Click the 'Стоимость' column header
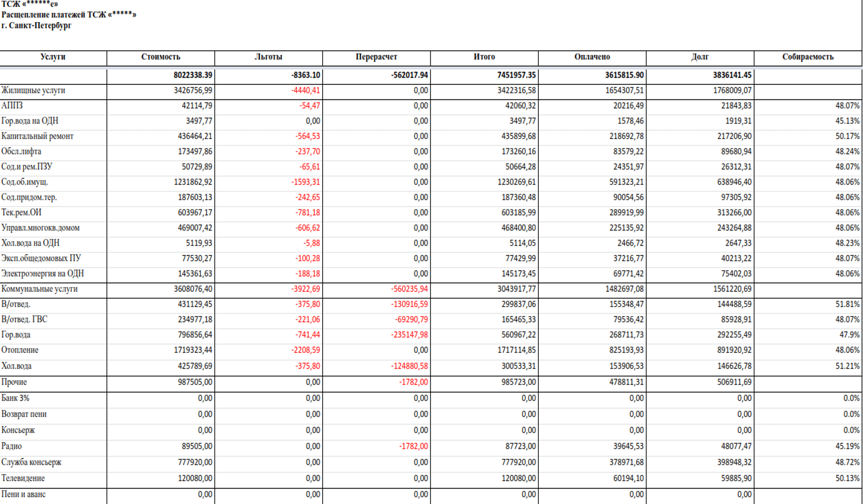The width and height of the screenshot is (863, 504). pyautogui.click(x=161, y=57)
